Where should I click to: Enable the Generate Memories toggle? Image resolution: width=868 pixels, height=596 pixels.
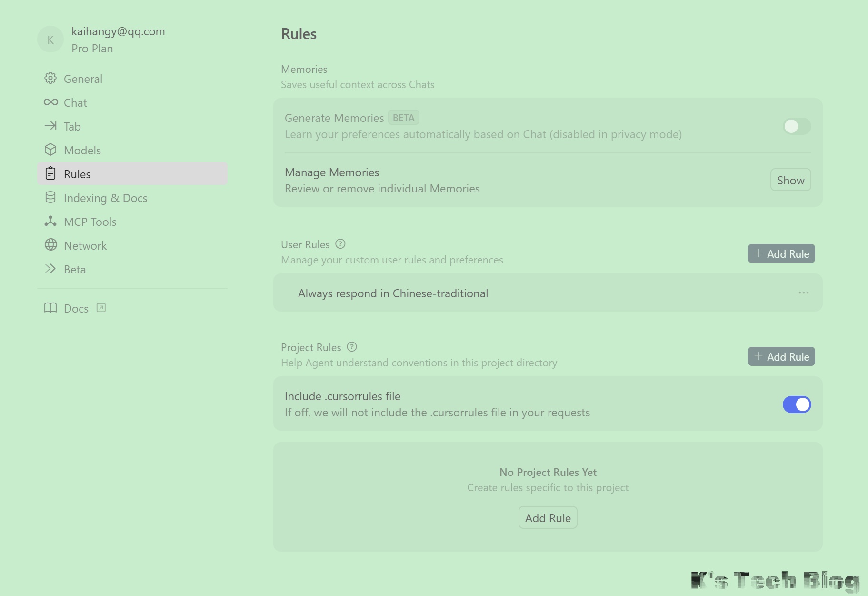(x=797, y=126)
